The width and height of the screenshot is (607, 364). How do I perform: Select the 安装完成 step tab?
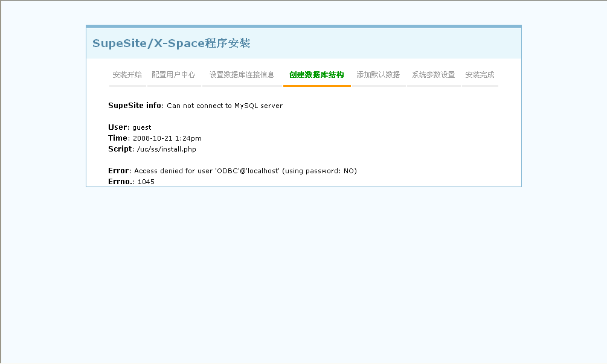tap(480, 75)
